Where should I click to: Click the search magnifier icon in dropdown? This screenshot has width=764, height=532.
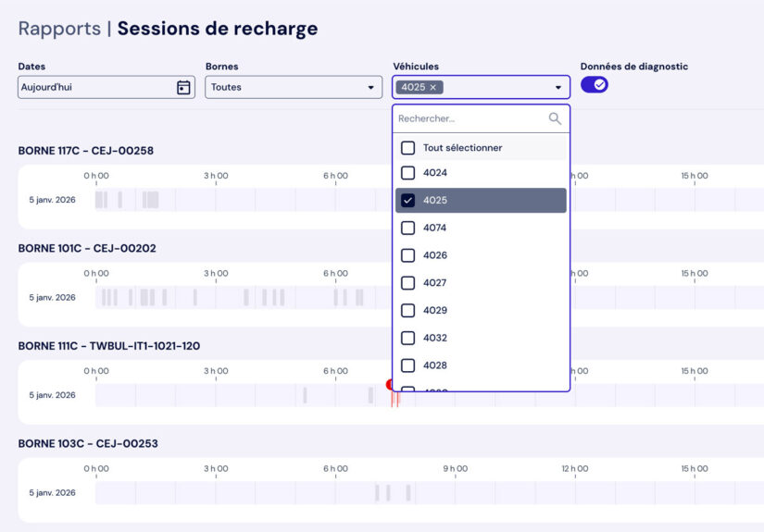(555, 118)
